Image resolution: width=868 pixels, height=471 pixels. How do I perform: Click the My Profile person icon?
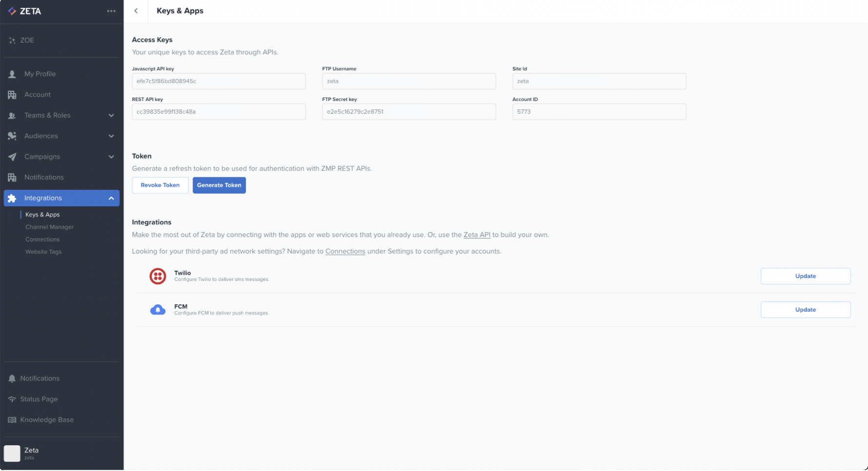12,74
